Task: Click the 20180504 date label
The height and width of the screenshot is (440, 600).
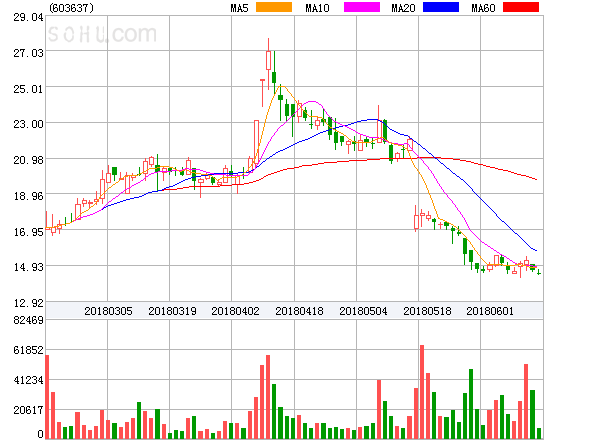Action: click(x=363, y=311)
